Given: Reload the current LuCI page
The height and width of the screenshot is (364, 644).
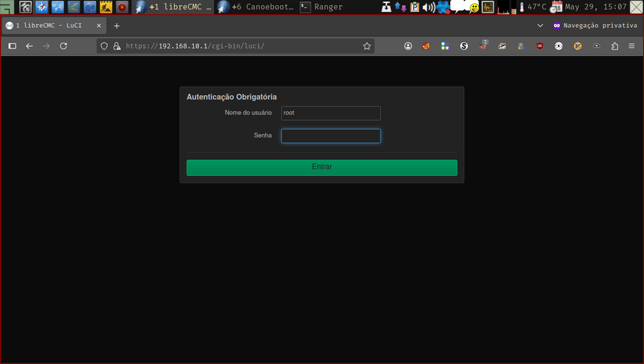Looking at the screenshot, I should (x=63, y=46).
